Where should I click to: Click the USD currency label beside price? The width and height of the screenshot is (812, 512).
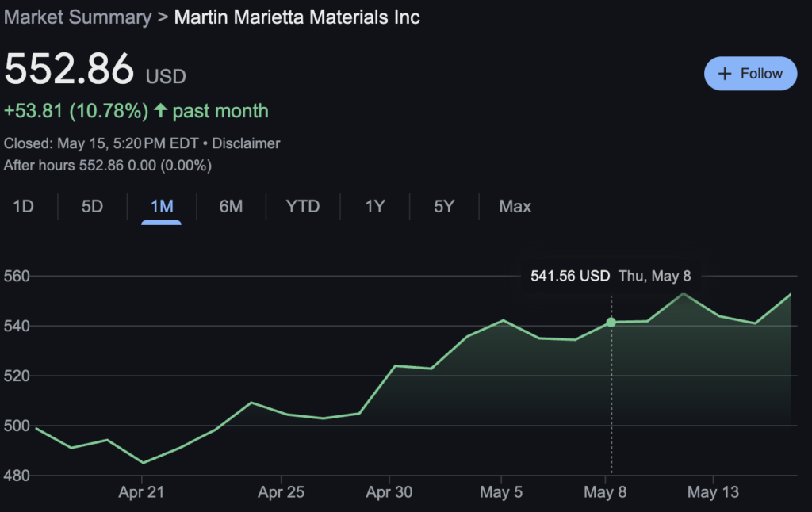166,77
